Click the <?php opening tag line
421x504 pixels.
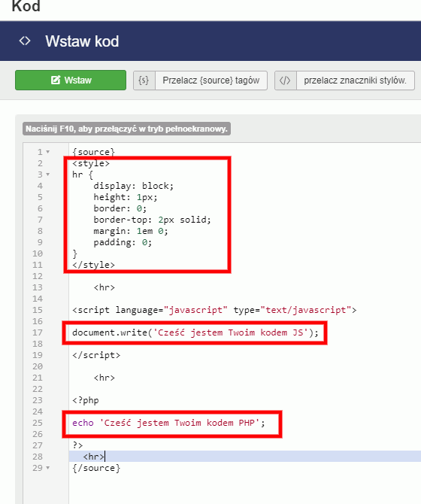[86, 400]
